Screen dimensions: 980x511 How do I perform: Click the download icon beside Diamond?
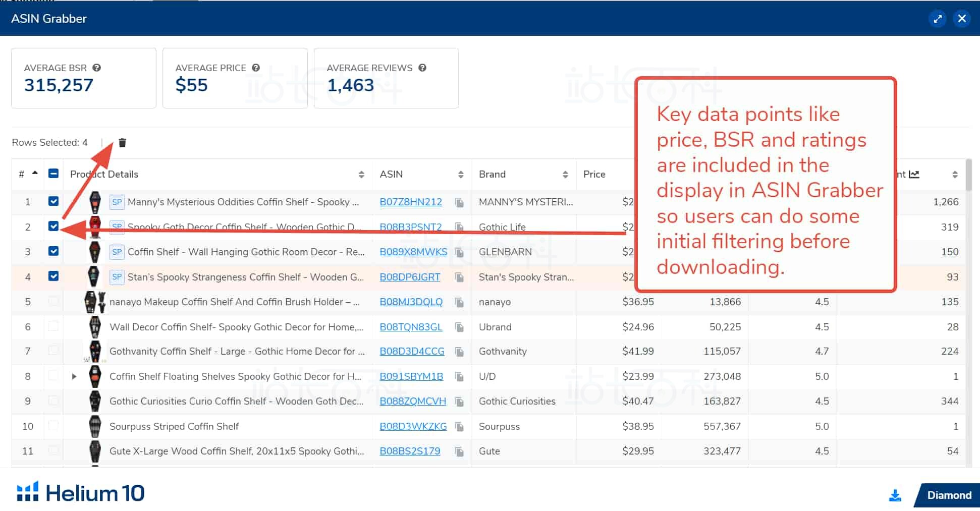[895, 495]
